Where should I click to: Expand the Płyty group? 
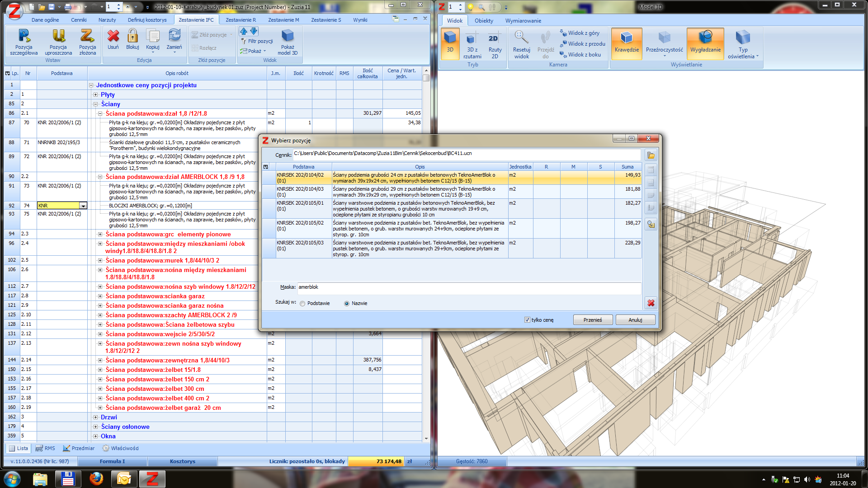(x=96, y=95)
